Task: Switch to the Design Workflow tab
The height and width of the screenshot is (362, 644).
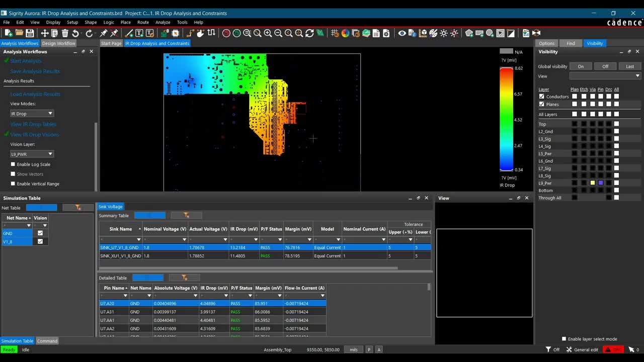Action: coord(59,43)
